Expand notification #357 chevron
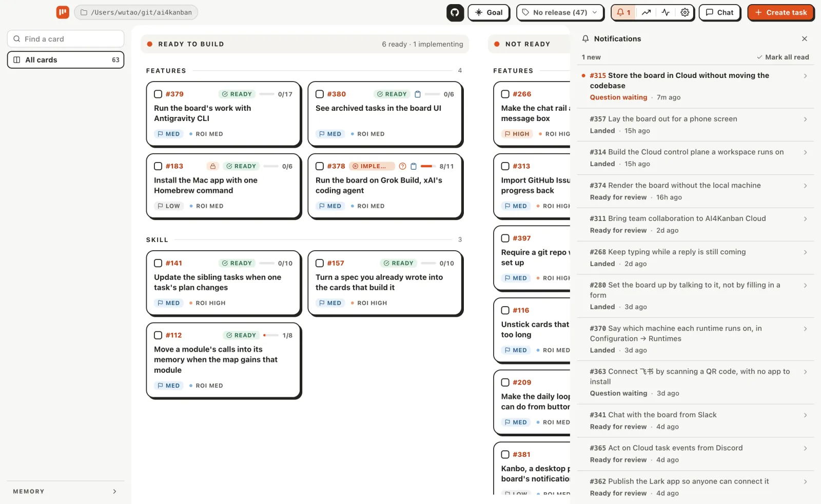The width and height of the screenshot is (821, 504). 805,119
